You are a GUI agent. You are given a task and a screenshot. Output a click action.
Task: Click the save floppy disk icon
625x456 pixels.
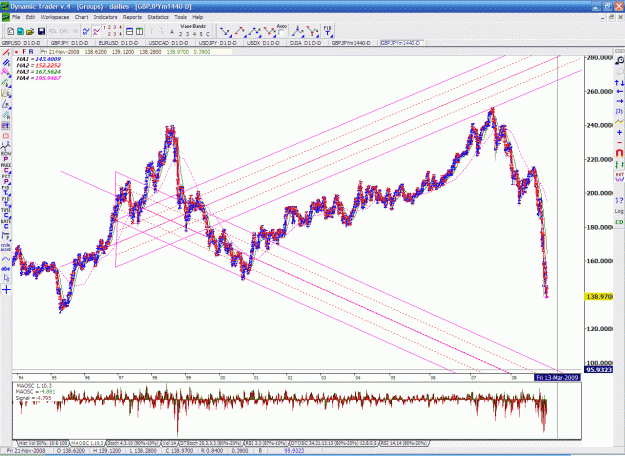point(41,31)
